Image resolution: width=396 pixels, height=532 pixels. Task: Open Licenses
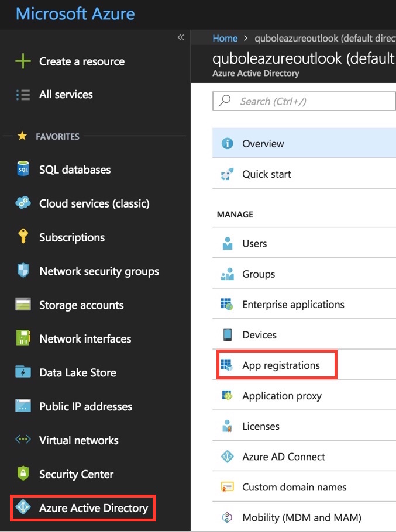click(x=304, y=426)
